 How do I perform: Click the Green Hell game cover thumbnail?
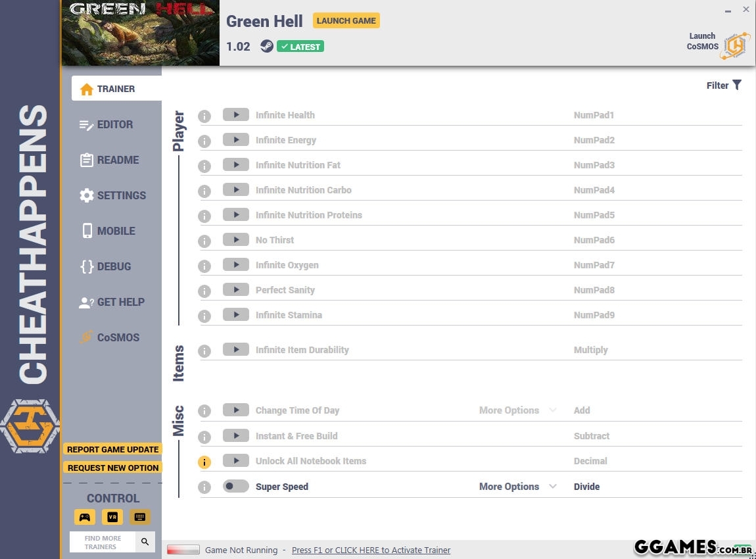pyautogui.click(x=140, y=33)
